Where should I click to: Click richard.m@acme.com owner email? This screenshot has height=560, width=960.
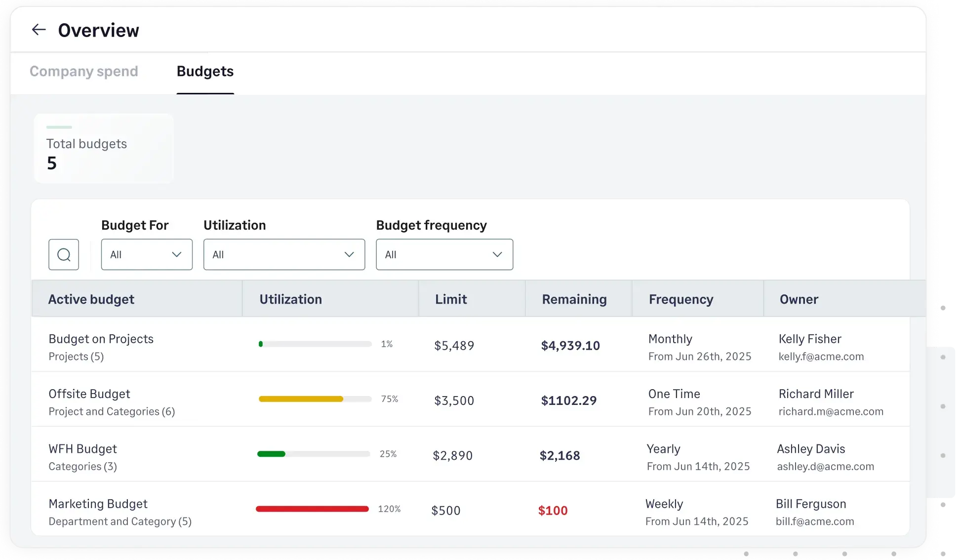pos(831,411)
